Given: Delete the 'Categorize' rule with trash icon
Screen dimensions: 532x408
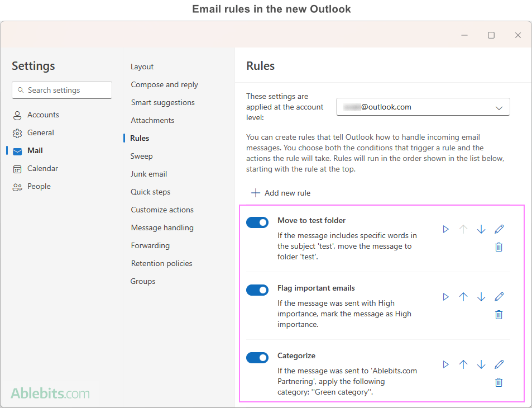Looking at the screenshot, I should (x=499, y=382).
